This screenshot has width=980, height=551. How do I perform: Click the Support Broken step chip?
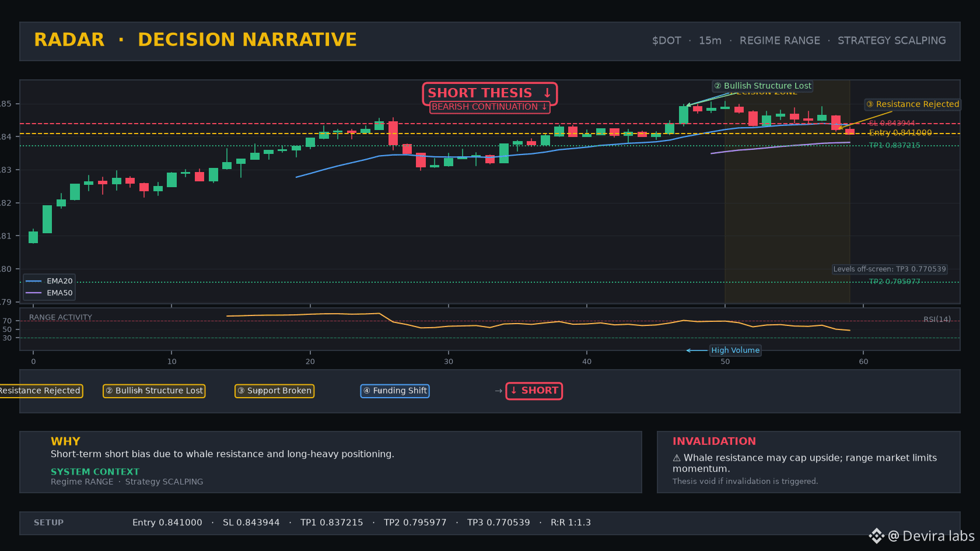pyautogui.click(x=274, y=391)
